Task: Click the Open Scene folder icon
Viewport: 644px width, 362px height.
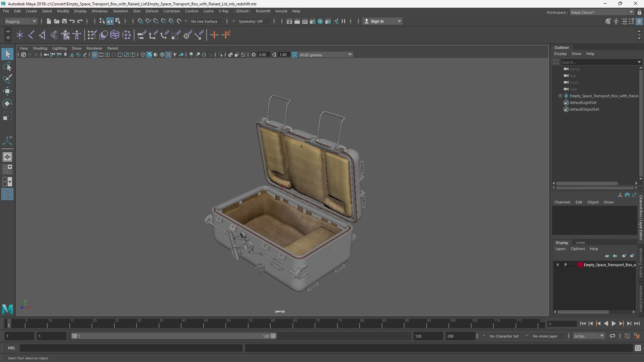Action: (x=56, y=21)
